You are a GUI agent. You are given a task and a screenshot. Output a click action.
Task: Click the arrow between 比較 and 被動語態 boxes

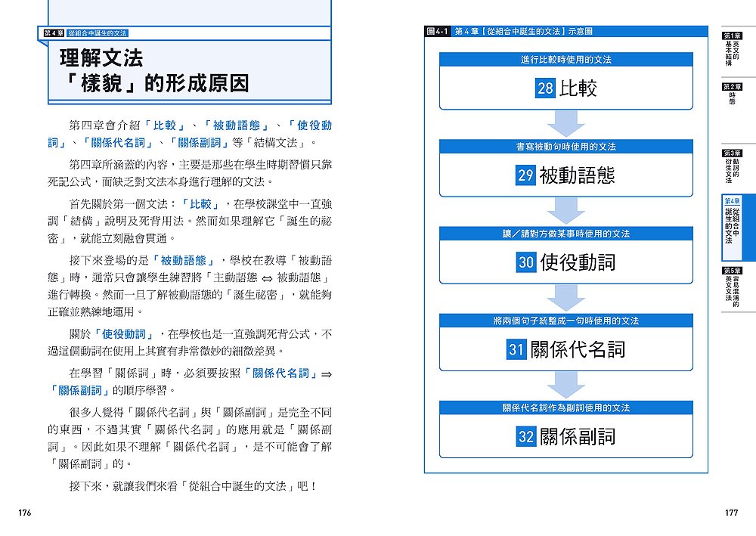tap(566, 124)
